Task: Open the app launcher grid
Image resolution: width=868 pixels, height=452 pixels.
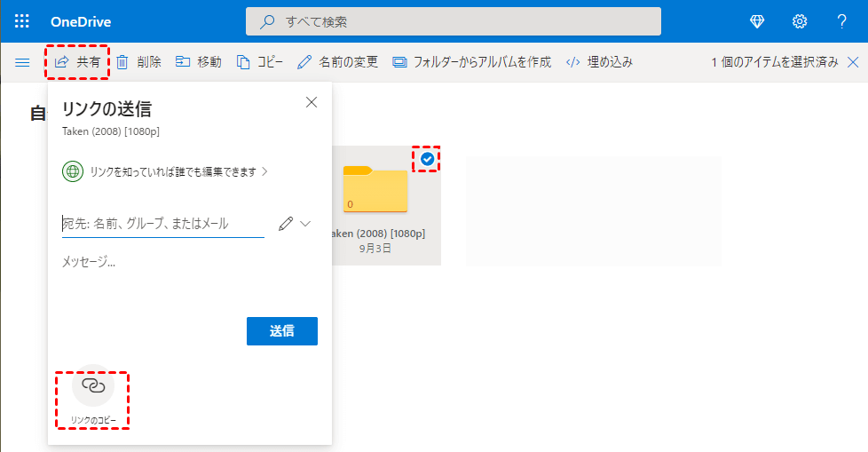Action: pyautogui.click(x=21, y=21)
